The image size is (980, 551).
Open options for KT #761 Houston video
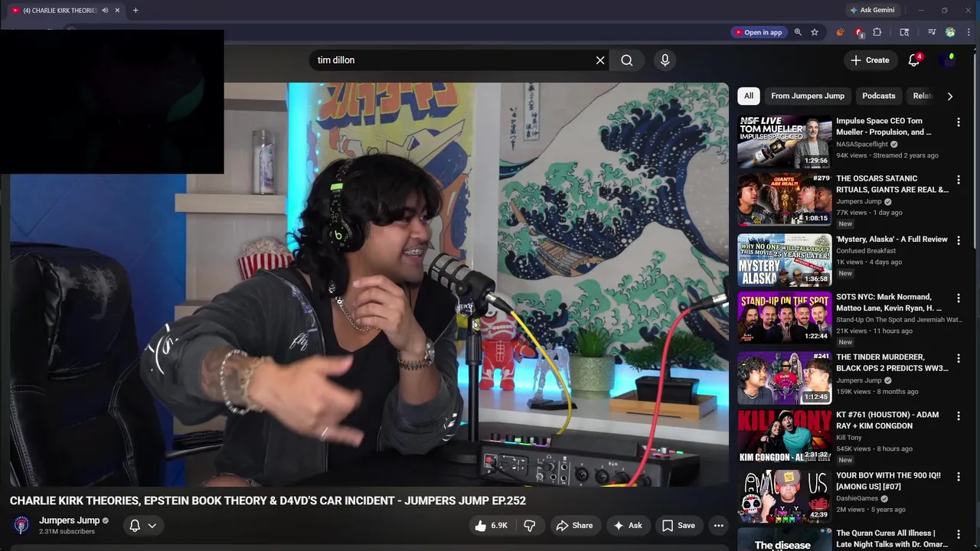pyautogui.click(x=958, y=416)
